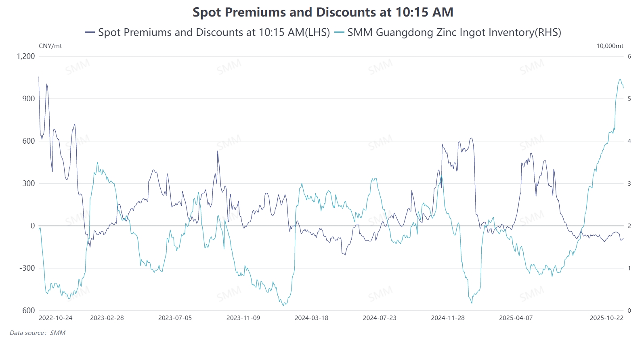
Task: Select the 2022-10-24 date label
Action: click(x=55, y=318)
